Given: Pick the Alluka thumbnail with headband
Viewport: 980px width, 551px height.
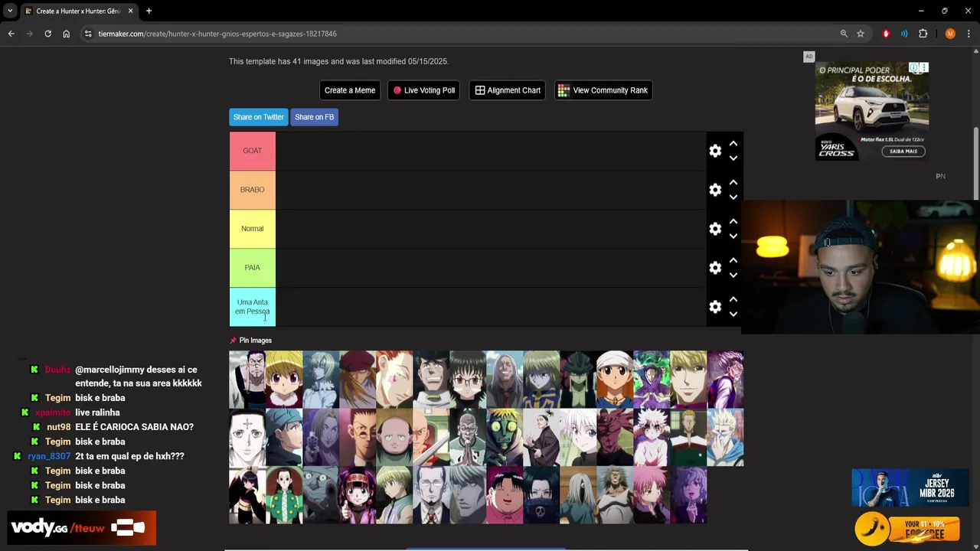Looking at the screenshot, I should pyautogui.click(x=358, y=495).
